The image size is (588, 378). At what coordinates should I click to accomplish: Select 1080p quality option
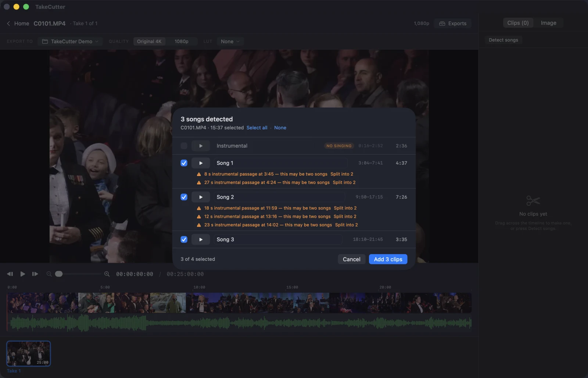tap(182, 42)
